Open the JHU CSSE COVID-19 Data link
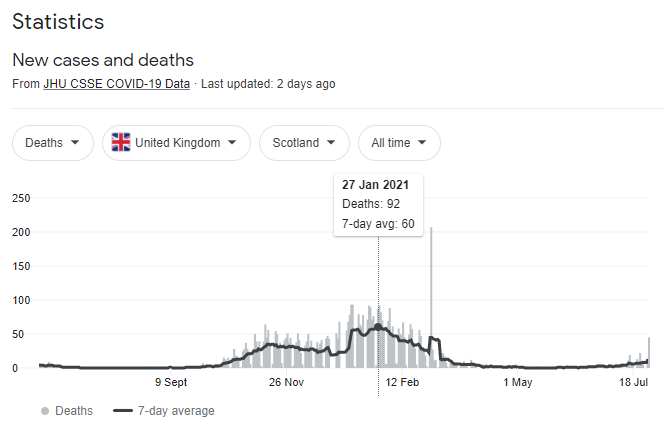Screen dimensions: 664x426 [116, 84]
